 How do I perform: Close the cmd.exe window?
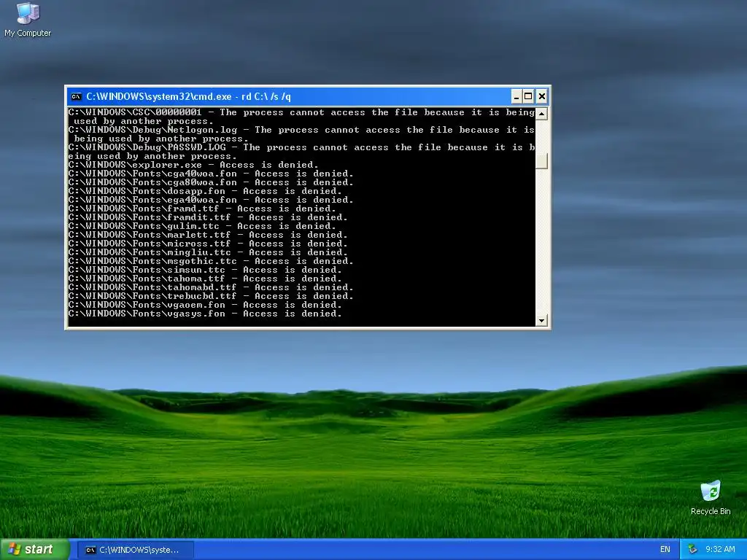pos(542,97)
